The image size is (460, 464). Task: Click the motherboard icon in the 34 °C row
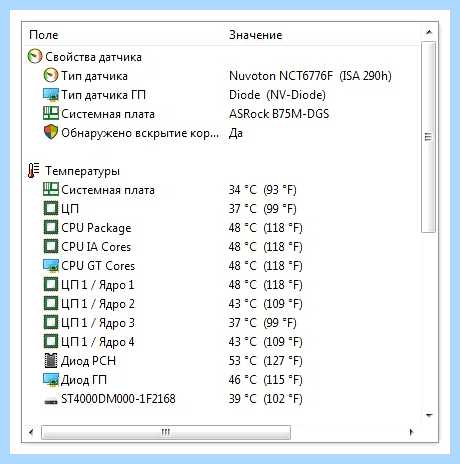[x=51, y=190]
